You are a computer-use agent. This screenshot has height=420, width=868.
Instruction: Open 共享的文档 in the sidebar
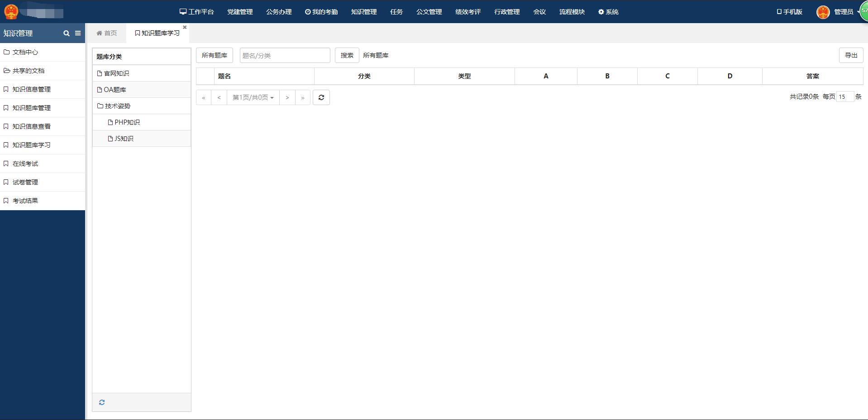[x=43, y=71]
